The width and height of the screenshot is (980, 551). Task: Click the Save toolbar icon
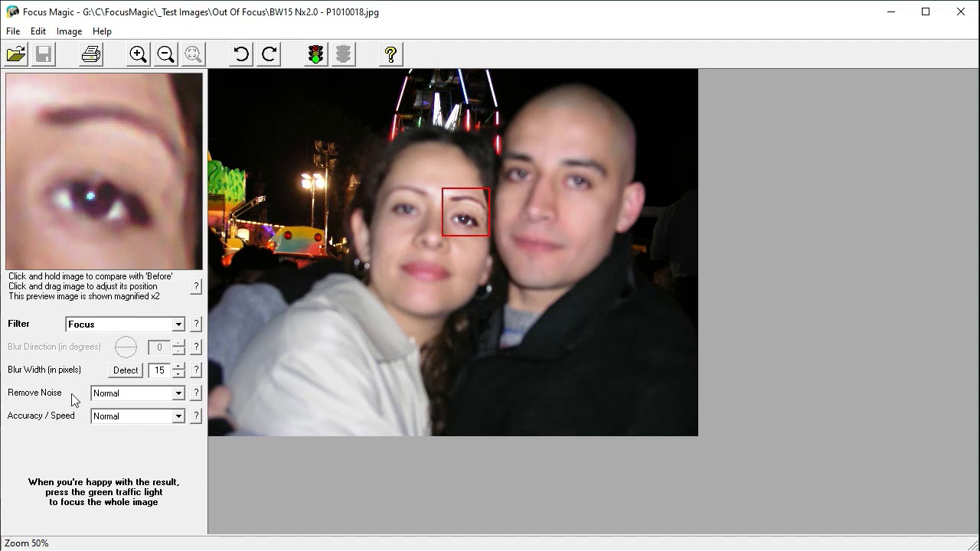pos(44,54)
